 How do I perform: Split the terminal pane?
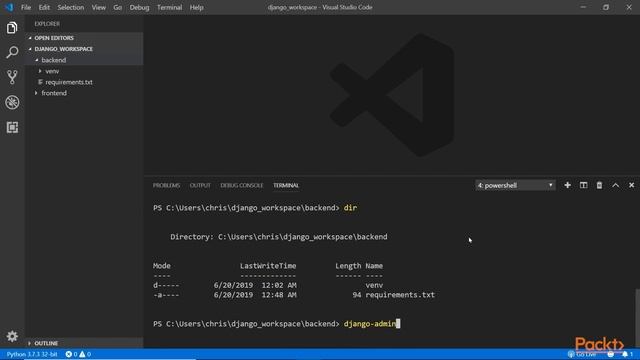click(x=583, y=185)
